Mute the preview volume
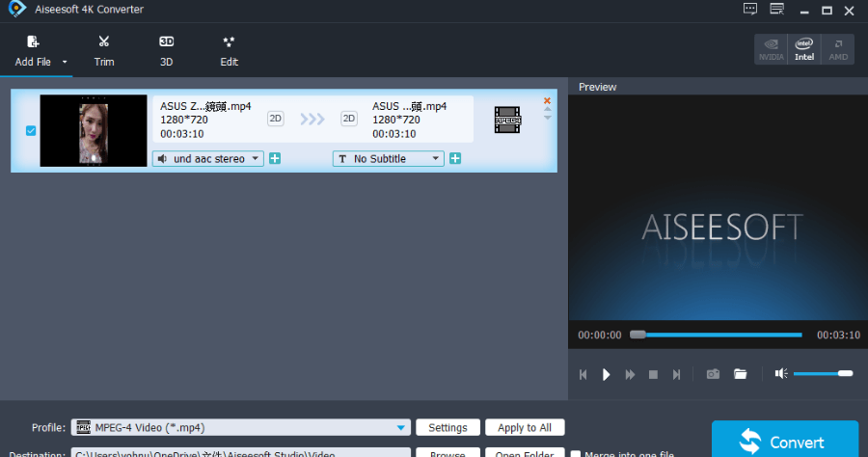The height and width of the screenshot is (457, 868). (x=781, y=373)
